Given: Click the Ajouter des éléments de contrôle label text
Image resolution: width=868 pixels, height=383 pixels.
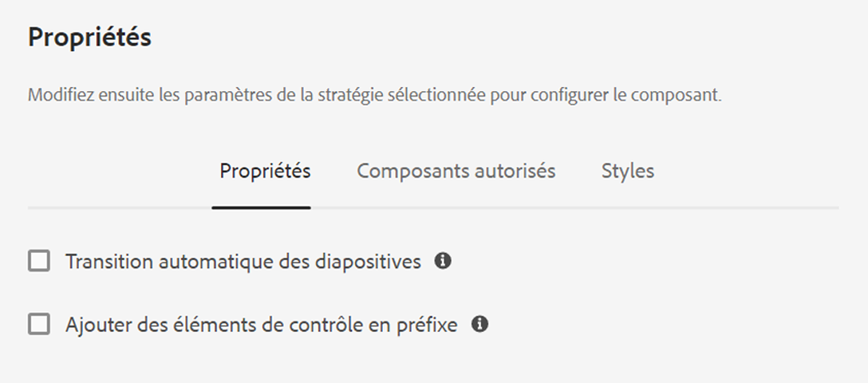Looking at the screenshot, I should pos(262,324).
